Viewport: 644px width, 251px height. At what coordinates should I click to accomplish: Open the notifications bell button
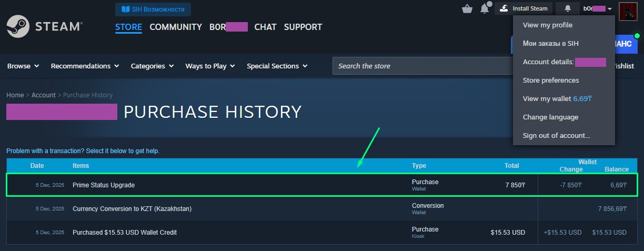point(567,8)
